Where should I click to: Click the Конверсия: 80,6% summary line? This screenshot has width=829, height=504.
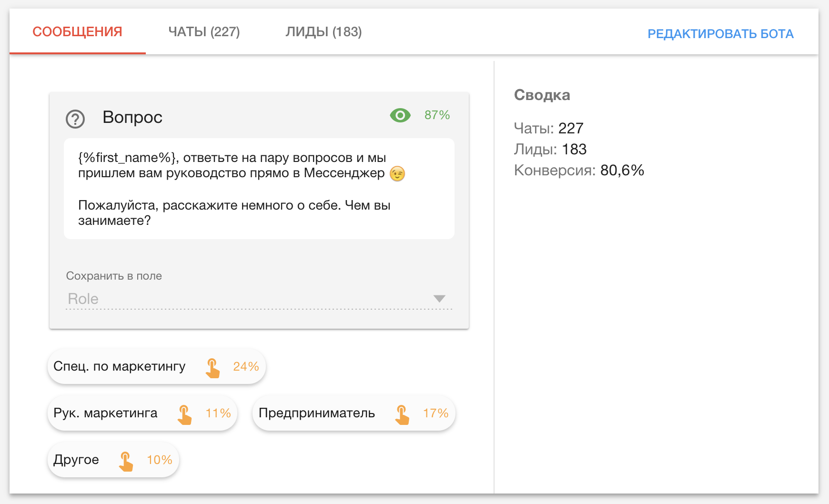click(579, 170)
